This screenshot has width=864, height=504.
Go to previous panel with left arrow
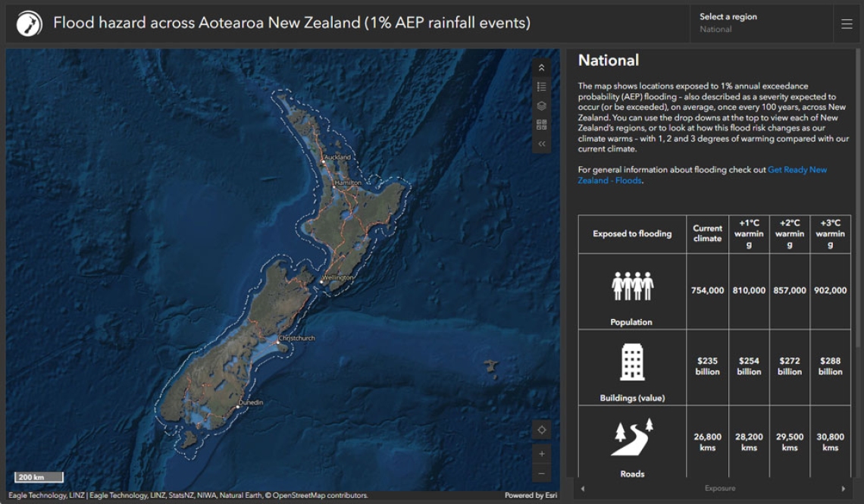583,489
